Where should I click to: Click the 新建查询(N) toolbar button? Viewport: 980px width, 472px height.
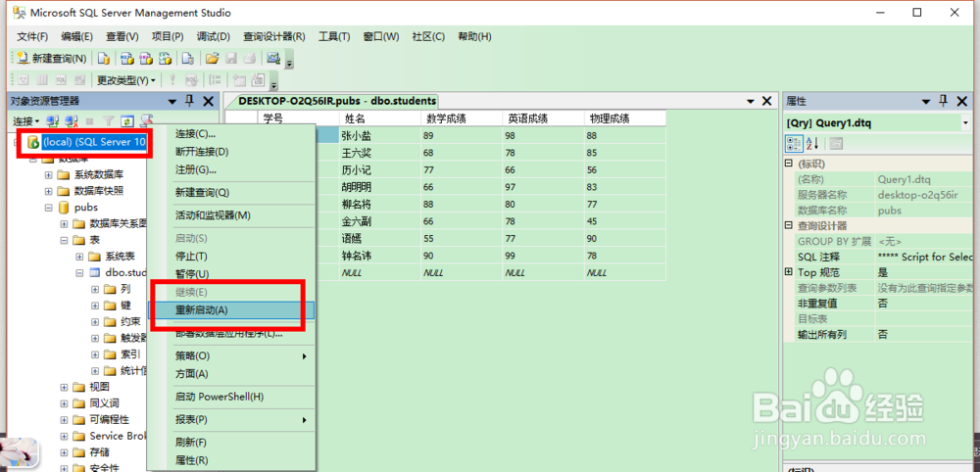[x=52, y=59]
